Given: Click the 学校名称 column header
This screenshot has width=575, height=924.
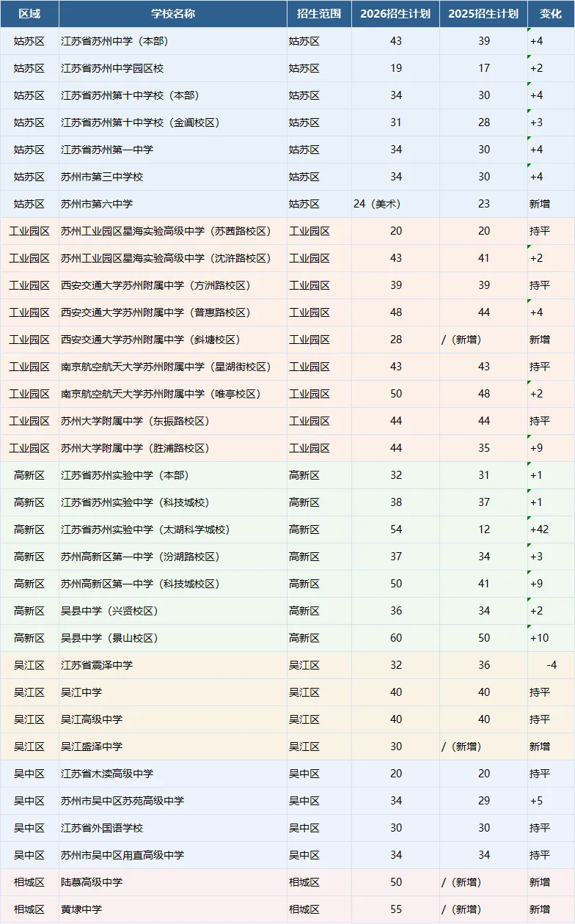Looking at the screenshot, I should (173, 14).
